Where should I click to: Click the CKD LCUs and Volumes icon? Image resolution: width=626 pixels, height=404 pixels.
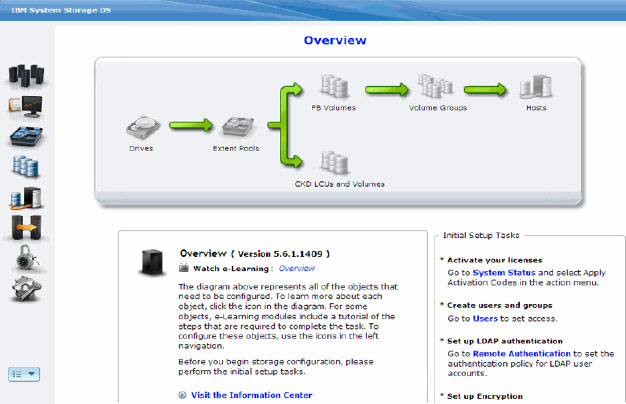coord(335,162)
